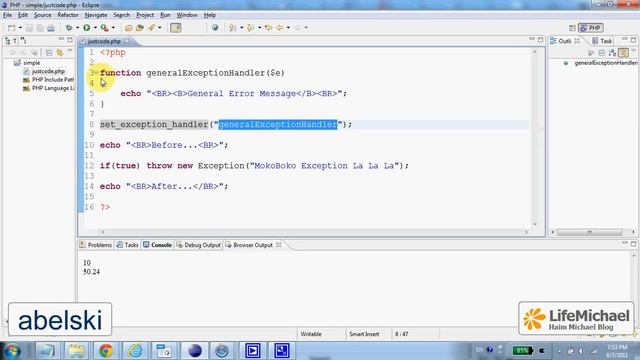Toggle Mark Occurrences in the toolbar
The width and height of the screenshot is (640, 360).
pyautogui.click(x=176, y=28)
